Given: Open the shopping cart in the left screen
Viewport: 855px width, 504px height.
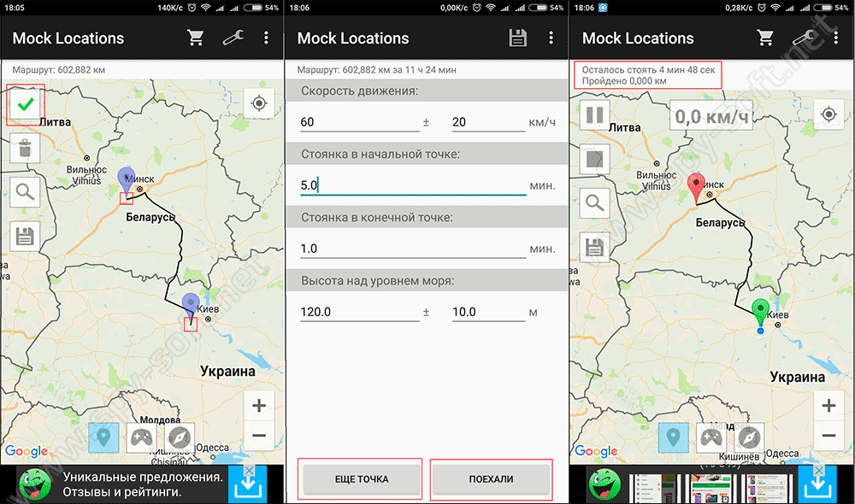Looking at the screenshot, I should click(196, 38).
